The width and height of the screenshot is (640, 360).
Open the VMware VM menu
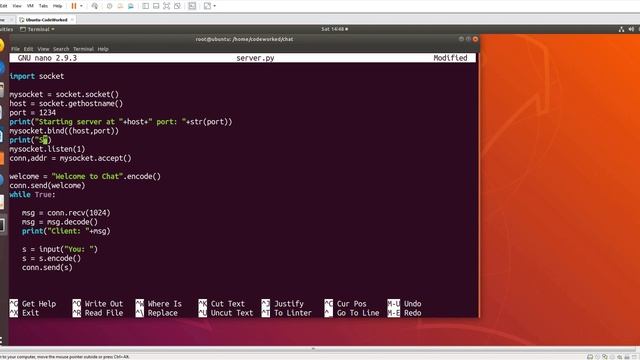(30, 6)
